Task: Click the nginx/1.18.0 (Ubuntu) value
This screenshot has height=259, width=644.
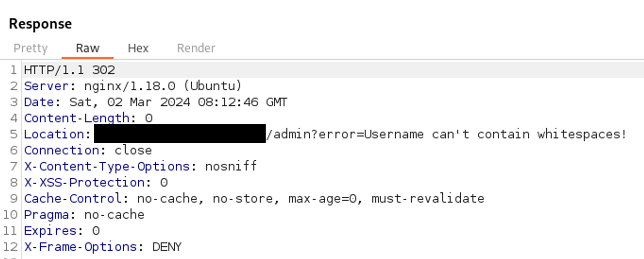Action: coord(163,86)
